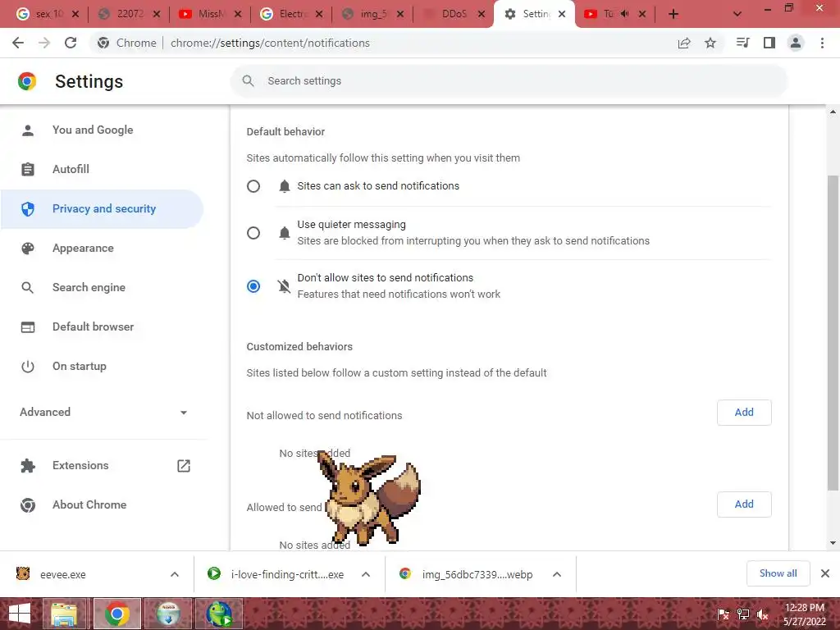Click the Search settings field
840x630 pixels.
click(509, 81)
